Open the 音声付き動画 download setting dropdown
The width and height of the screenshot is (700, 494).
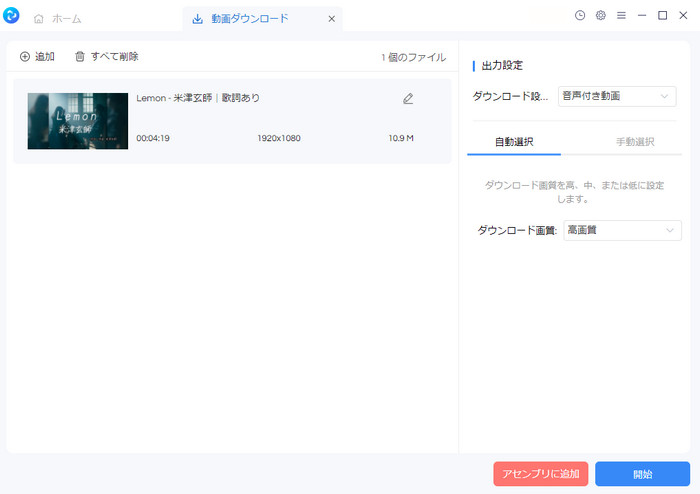[x=617, y=96]
